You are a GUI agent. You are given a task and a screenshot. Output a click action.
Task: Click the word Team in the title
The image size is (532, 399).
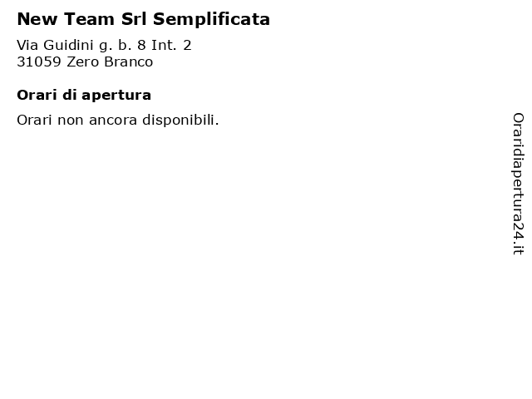89,18
